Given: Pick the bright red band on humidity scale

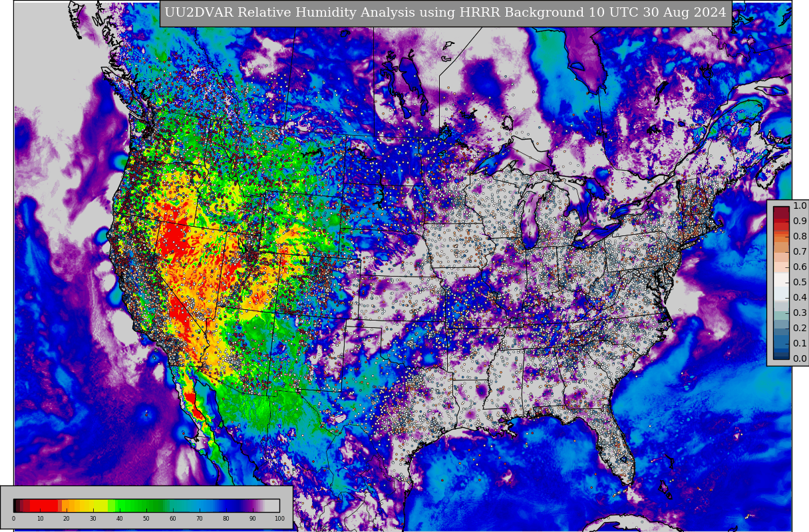Looking at the screenshot, I should point(44,505).
